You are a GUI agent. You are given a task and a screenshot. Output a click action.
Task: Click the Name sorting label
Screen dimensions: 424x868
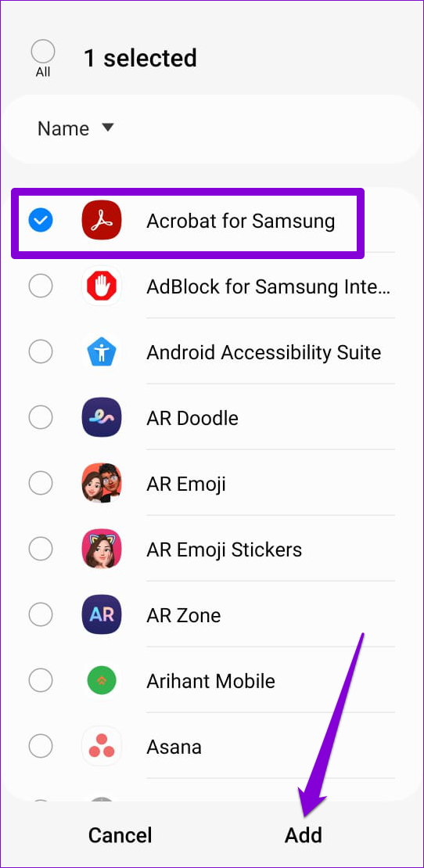pos(63,128)
